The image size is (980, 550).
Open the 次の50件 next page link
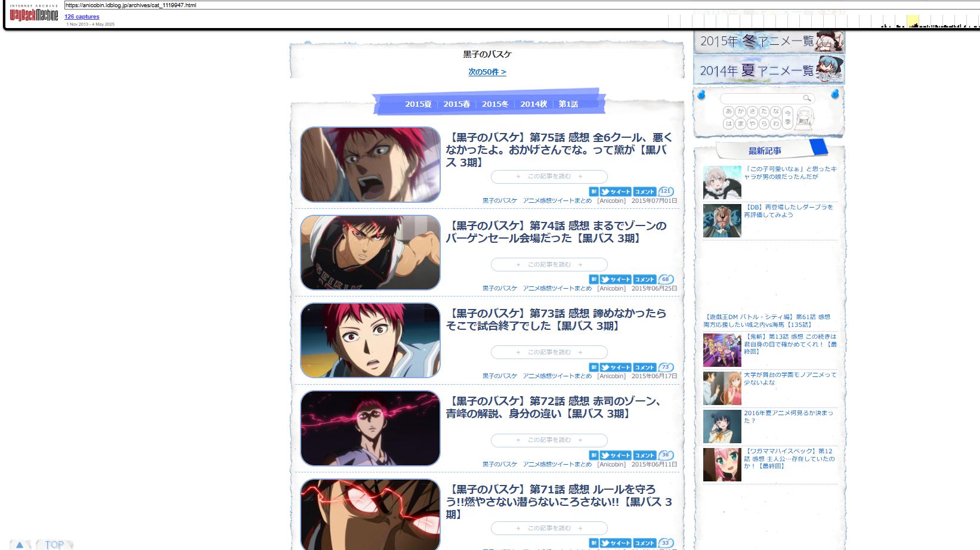(487, 72)
